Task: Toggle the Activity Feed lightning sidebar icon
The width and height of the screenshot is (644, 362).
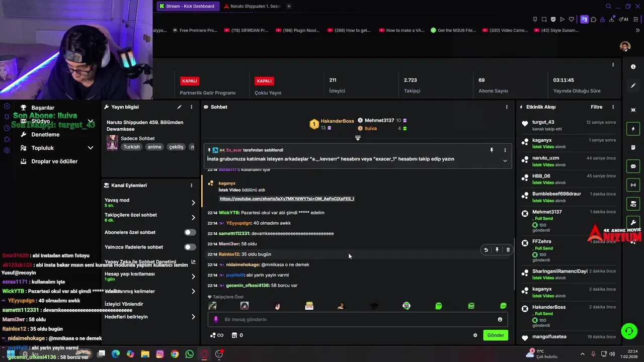Action: click(x=633, y=129)
